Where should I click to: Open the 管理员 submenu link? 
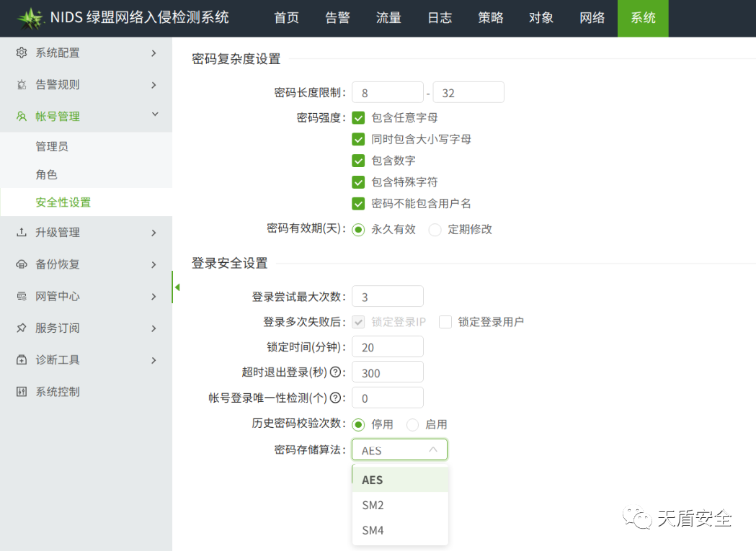(x=52, y=147)
